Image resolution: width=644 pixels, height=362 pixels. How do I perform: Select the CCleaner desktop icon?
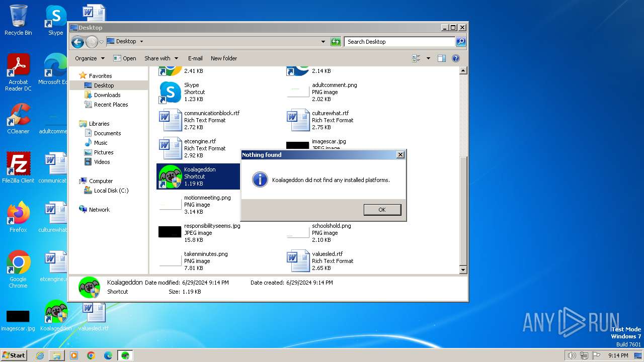point(18,119)
